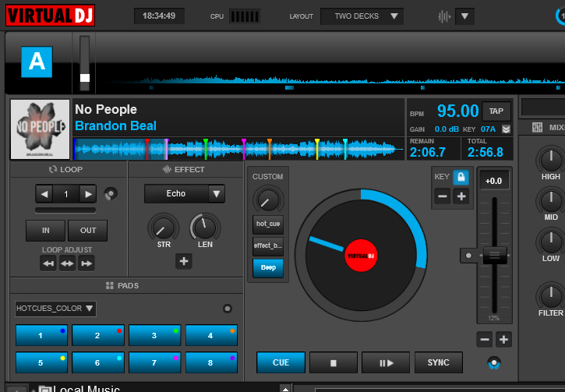
Task: Trigger pad 7
Action: pyautogui.click(x=155, y=362)
